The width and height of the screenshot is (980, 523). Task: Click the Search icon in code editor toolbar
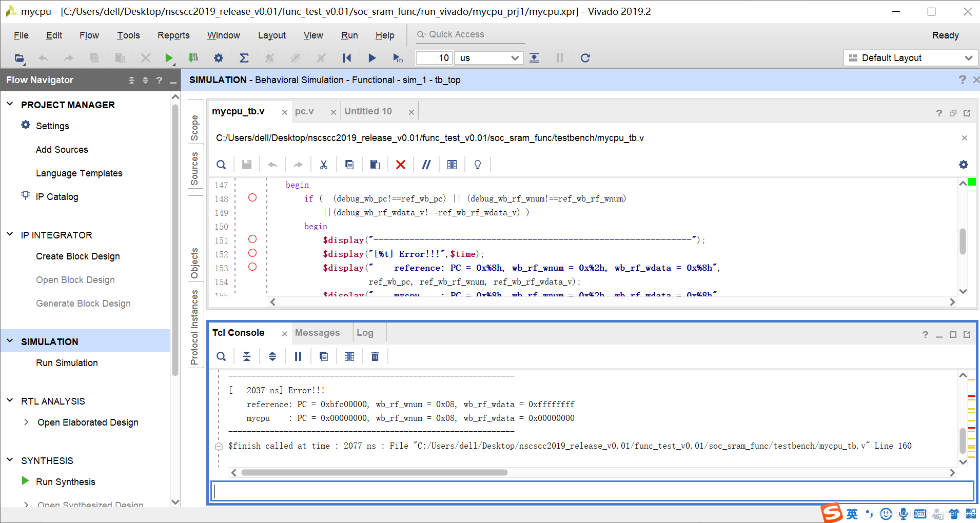click(221, 165)
